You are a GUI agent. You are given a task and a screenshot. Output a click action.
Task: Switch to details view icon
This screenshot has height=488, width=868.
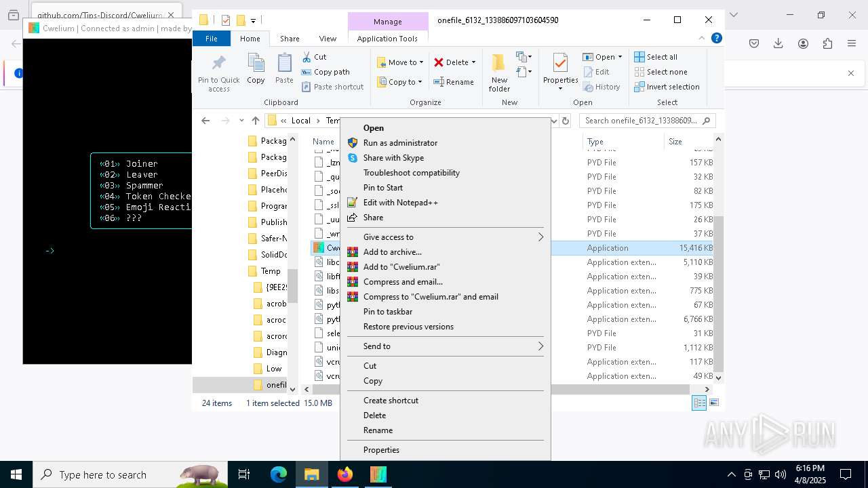click(x=699, y=403)
